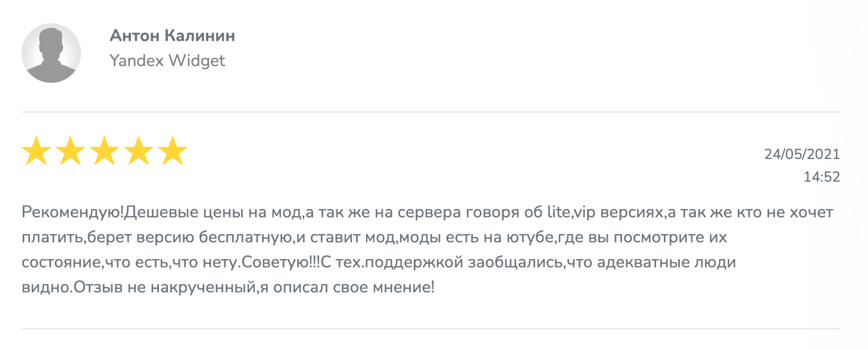The image size is (868, 349).
Task: Open the reviewer name Антон Калинин
Action: (172, 36)
